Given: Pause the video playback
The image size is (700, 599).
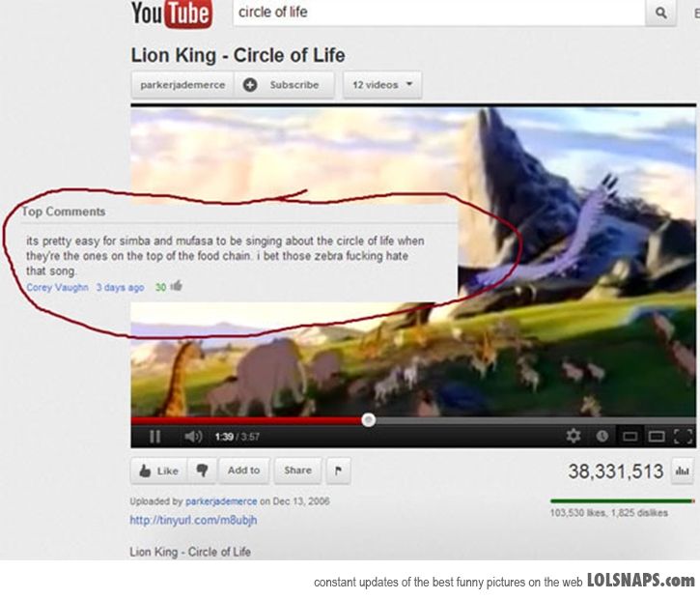Looking at the screenshot, I should point(154,436).
